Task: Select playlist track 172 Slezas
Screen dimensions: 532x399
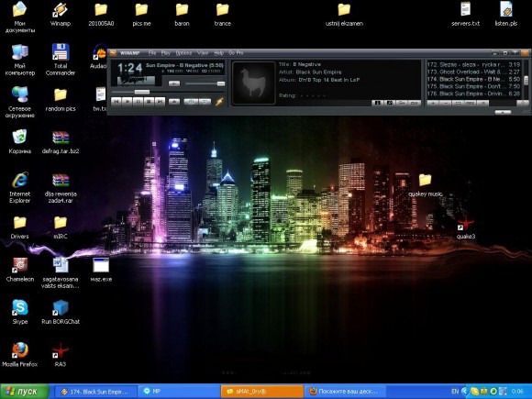Action: 473,64
